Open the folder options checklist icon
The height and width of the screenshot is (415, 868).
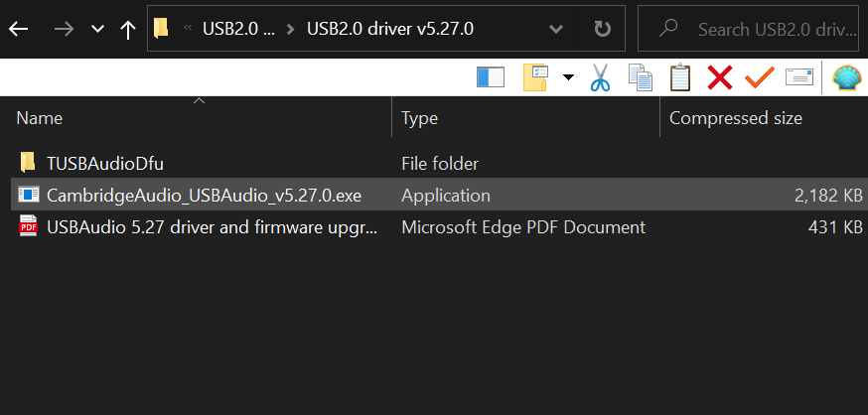coord(536,77)
